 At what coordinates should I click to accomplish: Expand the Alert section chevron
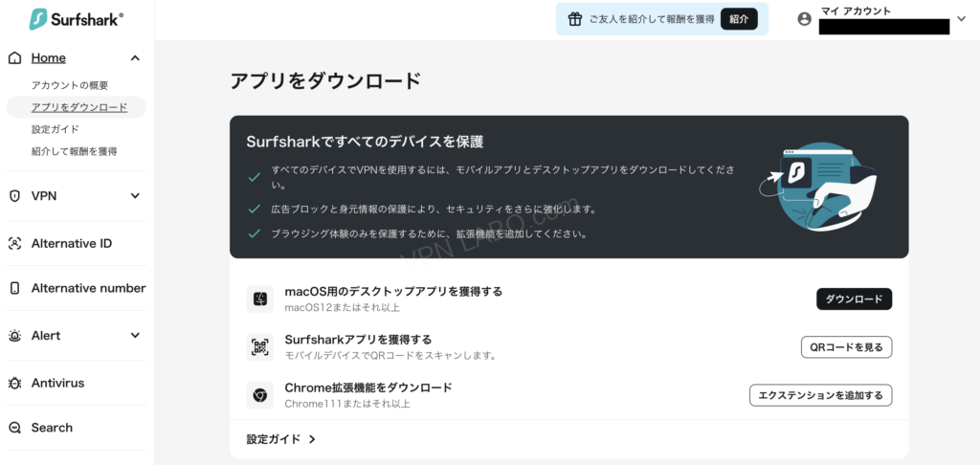tap(135, 336)
